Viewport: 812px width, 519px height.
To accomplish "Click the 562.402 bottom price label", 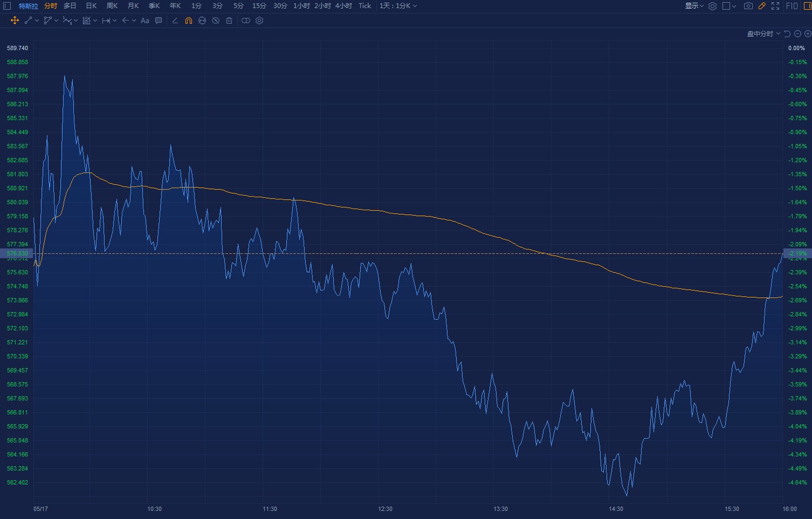I will click(x=17, y=482).
